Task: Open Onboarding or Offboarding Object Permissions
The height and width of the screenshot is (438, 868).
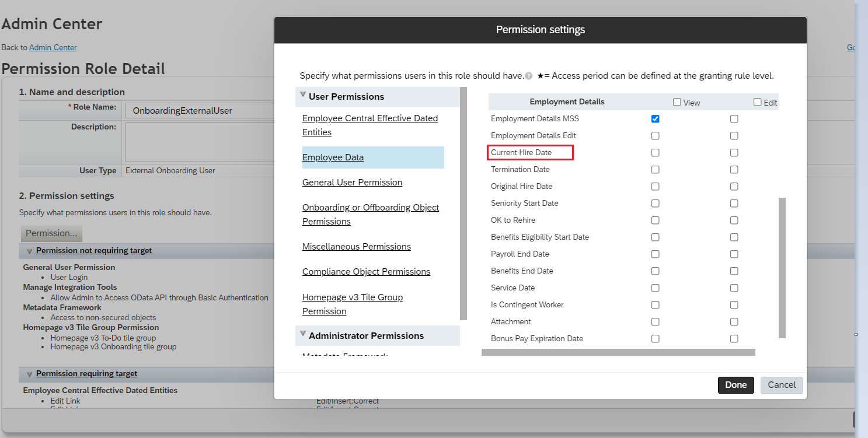Action: point(371,215)
